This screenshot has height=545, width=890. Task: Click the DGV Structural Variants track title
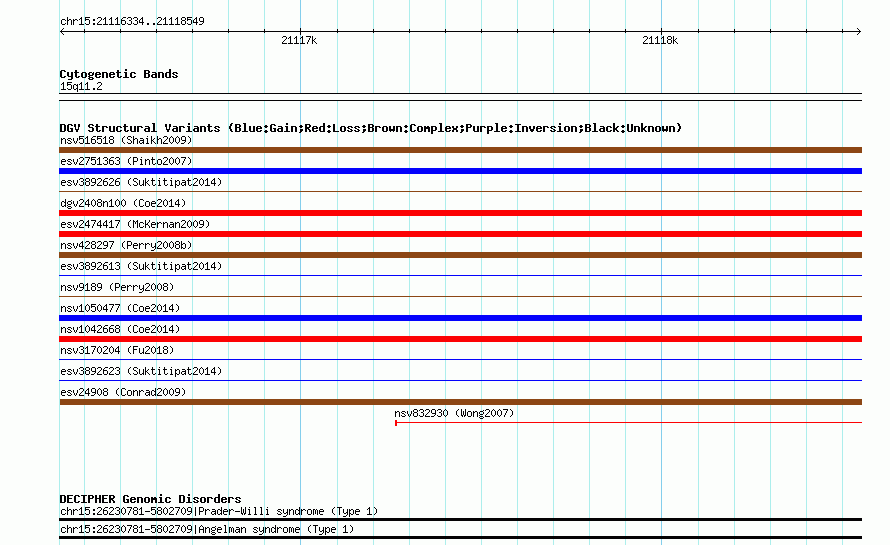coord(371,128)
